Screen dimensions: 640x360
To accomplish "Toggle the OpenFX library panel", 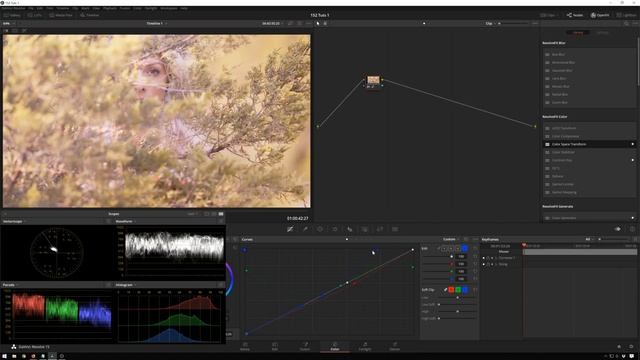I will (600, 15).
